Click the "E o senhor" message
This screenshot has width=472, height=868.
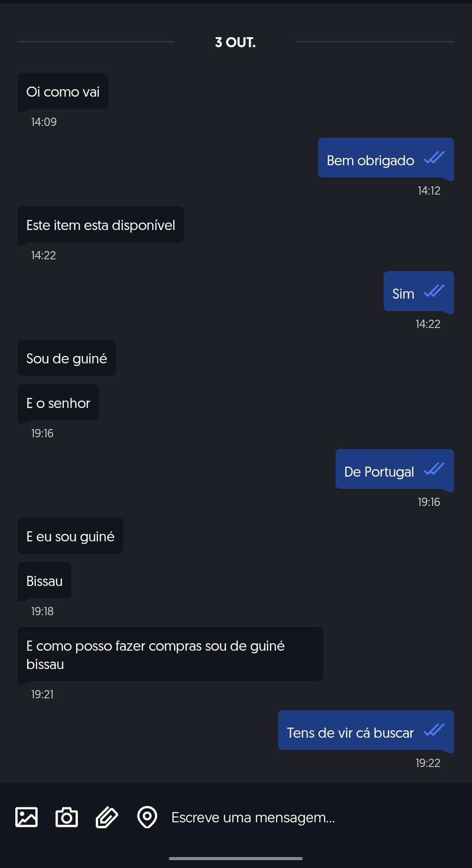pyautogui.click(x=58, y=403)
